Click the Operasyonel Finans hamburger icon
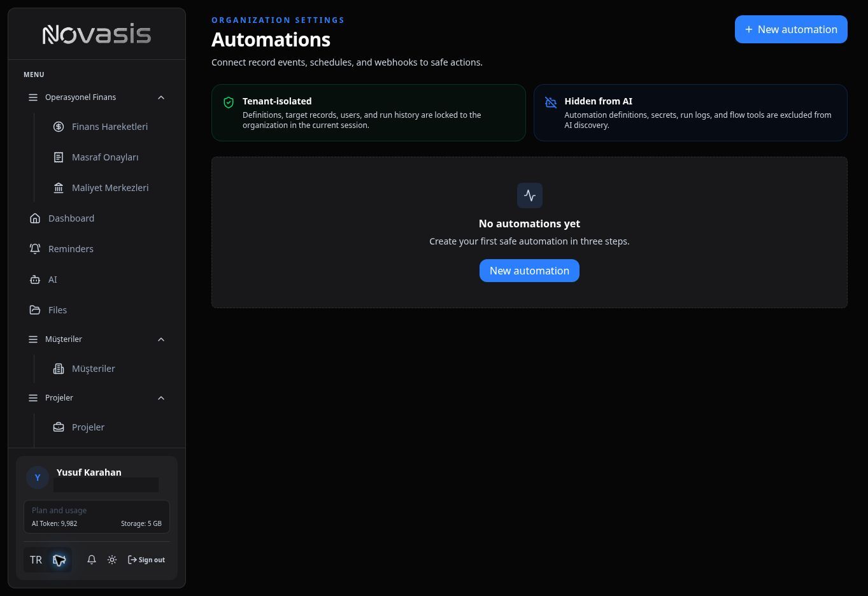 33,97
